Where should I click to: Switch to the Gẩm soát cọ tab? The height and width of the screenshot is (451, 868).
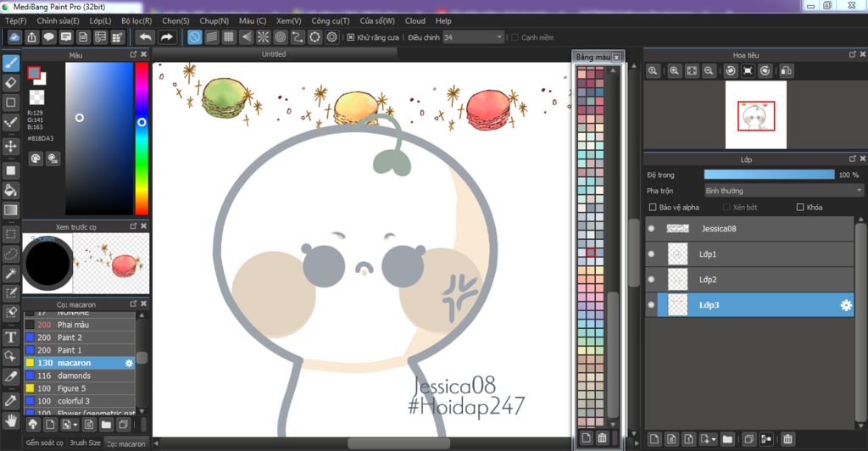[x=44, y=443]
